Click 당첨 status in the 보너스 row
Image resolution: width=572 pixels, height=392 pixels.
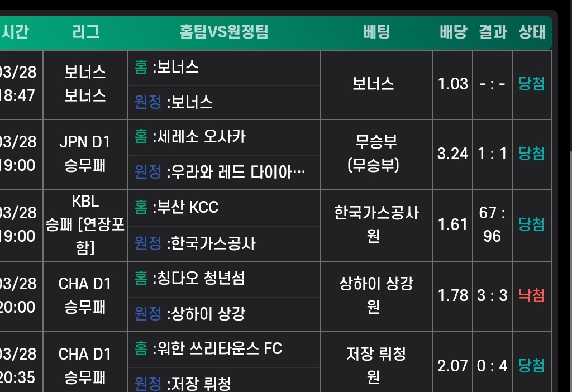point(532,84)
